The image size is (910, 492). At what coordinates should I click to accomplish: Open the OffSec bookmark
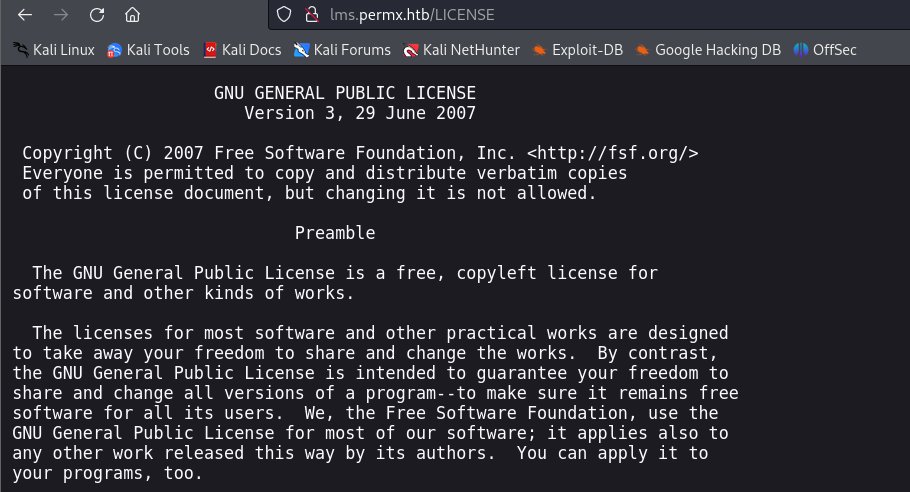(x=825, y=50)
